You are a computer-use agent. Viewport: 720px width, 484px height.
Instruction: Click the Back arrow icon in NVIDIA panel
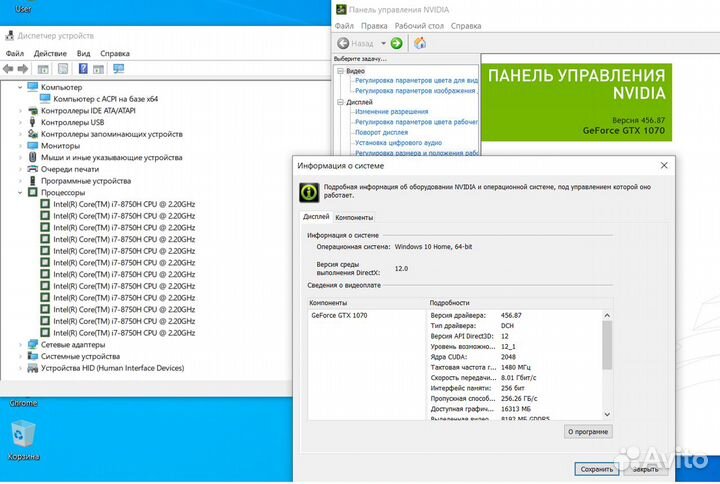[x=343, y=43]
